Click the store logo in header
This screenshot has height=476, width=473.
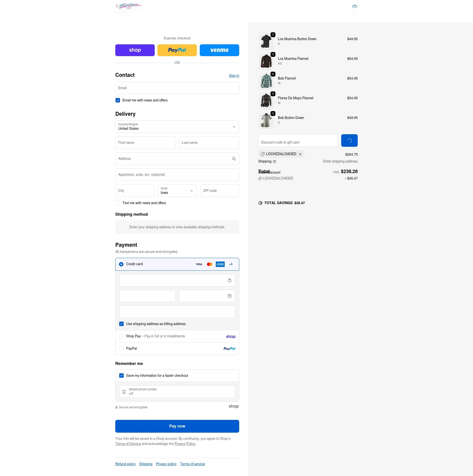[129, 6]
